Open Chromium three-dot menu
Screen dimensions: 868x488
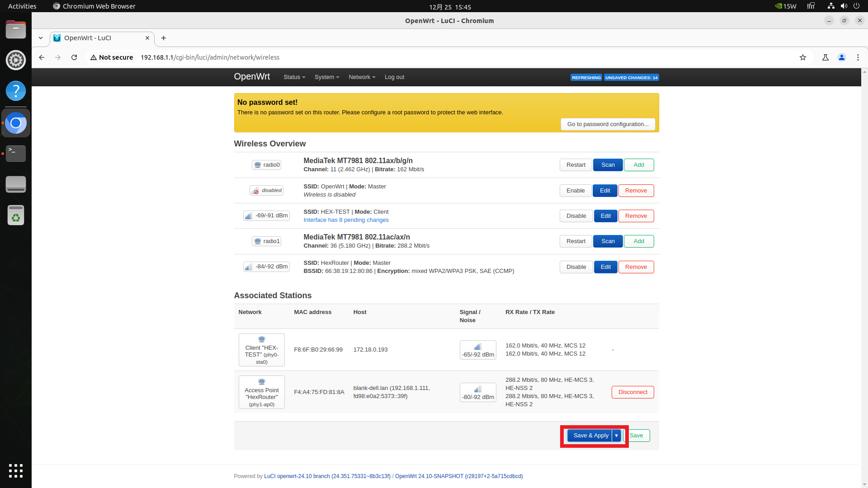858,57
